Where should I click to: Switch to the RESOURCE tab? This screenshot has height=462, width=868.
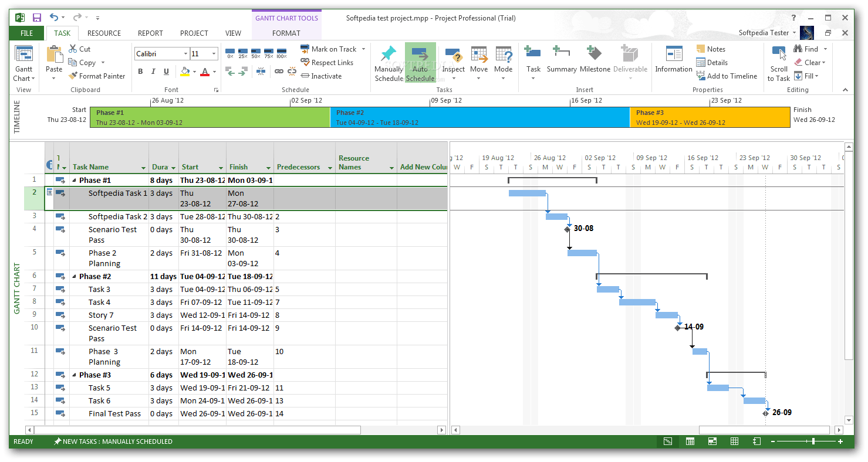[104, 33]
